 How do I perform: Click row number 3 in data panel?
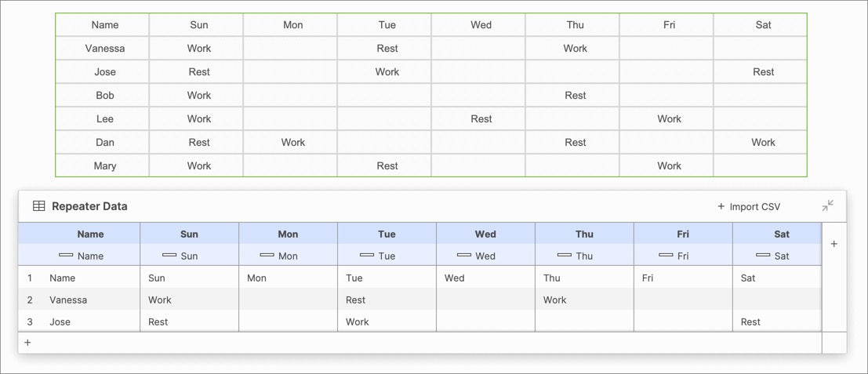(30, 321)
